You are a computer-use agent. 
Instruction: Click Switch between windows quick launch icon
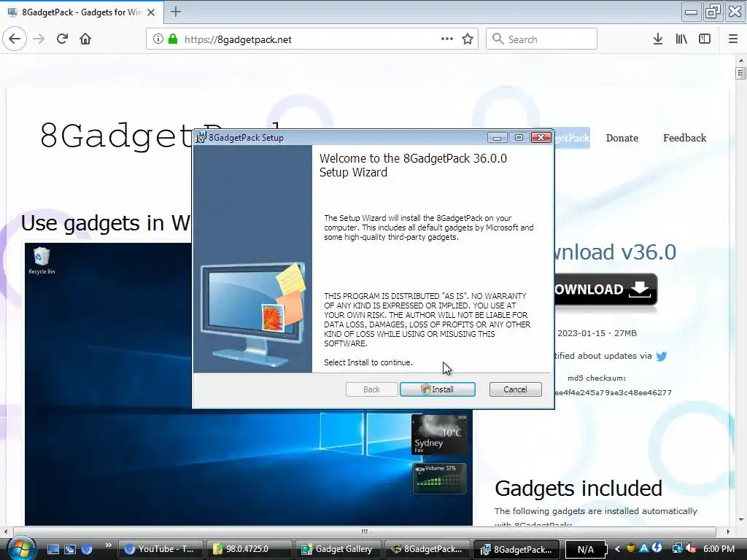coord(70,549)
